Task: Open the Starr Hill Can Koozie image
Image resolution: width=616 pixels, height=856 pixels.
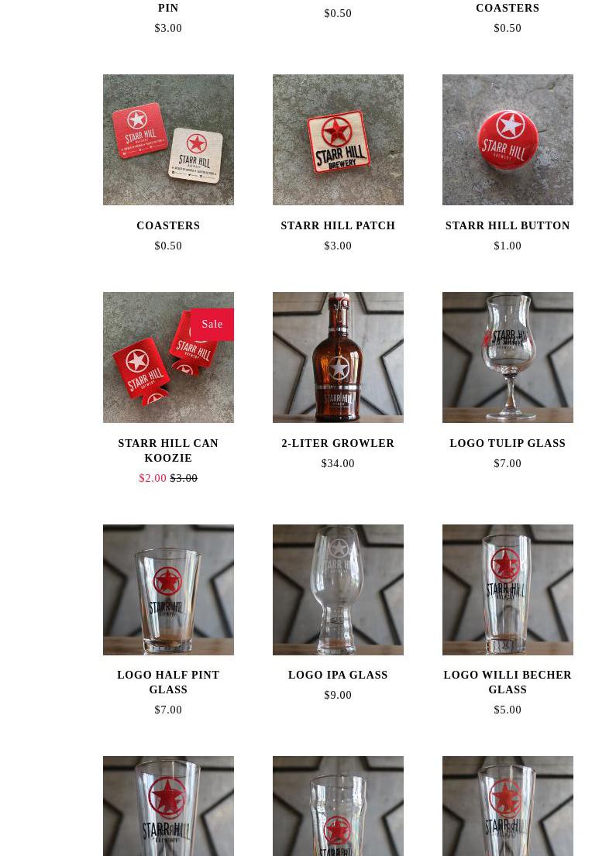Action: [168, 358]
